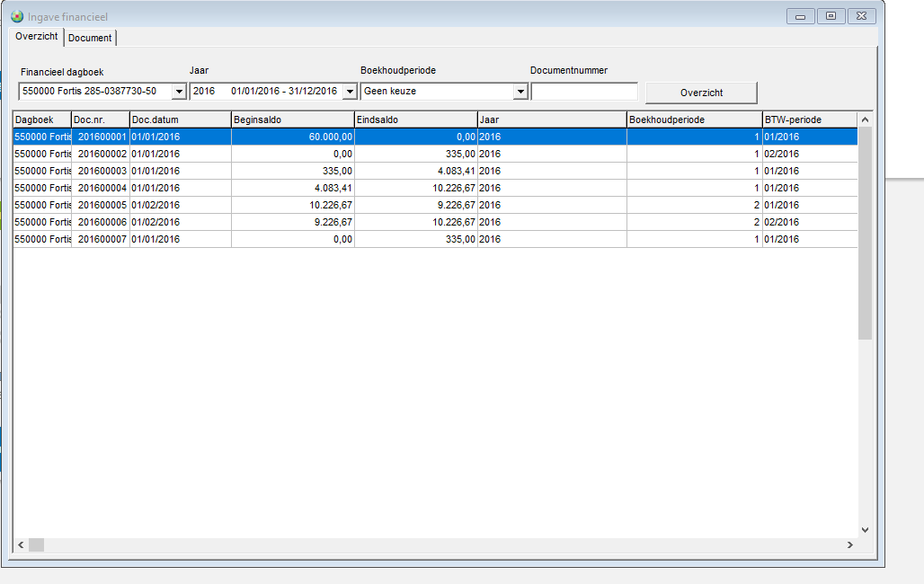Switch to the Document tab
The image size is (924, 584).
tap(90, 38)
